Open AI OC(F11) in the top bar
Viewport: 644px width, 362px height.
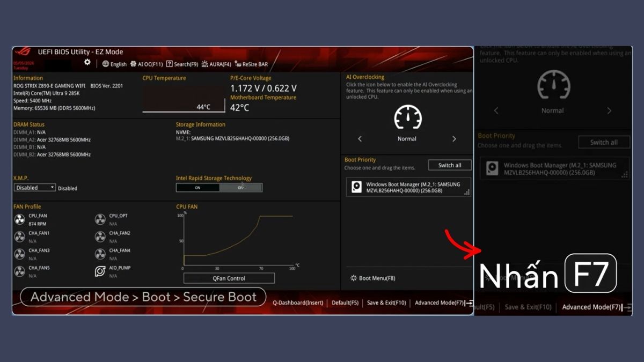coord(147,64)
